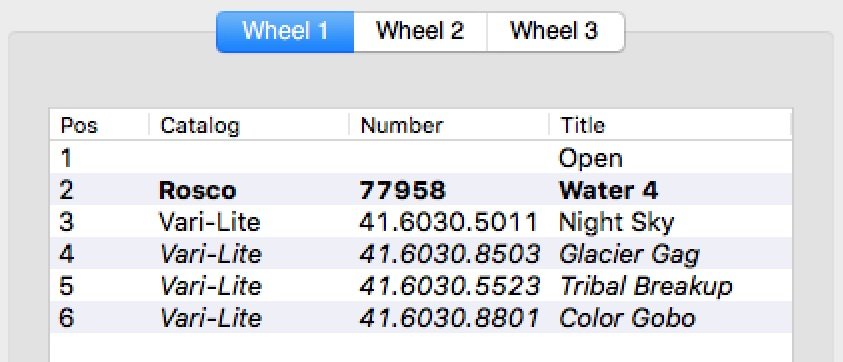Sort by the Title column header
Viewport: 843px width, 362px height.
pyautogui.click(x=670, y=125)
